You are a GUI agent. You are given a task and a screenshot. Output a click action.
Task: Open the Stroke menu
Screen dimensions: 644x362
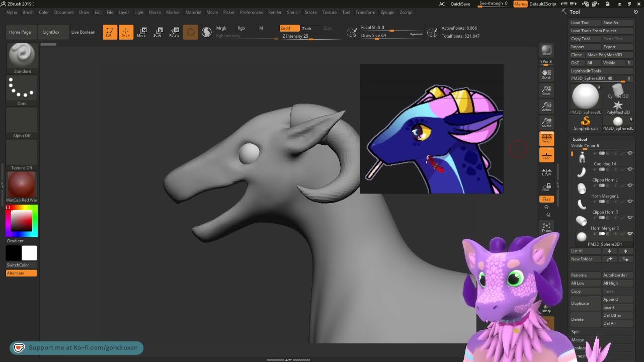tap(311, 12)
